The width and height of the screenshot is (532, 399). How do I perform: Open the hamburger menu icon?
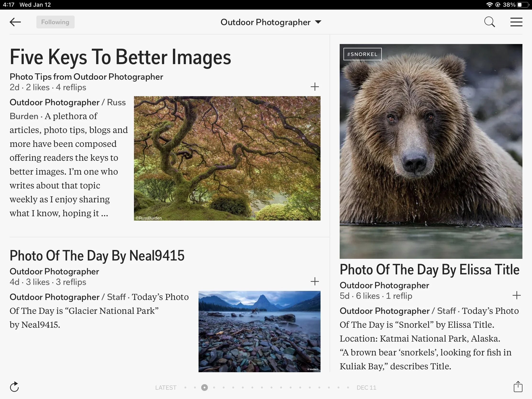pyautogui.click(x=516, y=22)
